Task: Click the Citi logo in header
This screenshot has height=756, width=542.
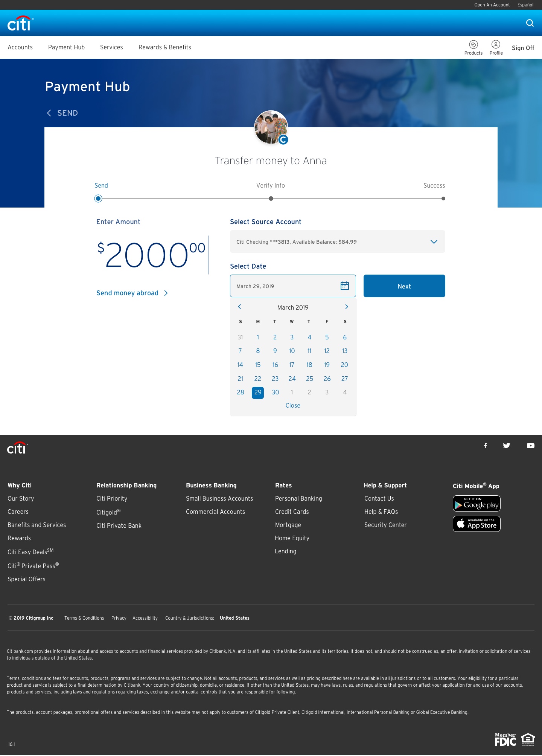Action: (x=20, y=23)
